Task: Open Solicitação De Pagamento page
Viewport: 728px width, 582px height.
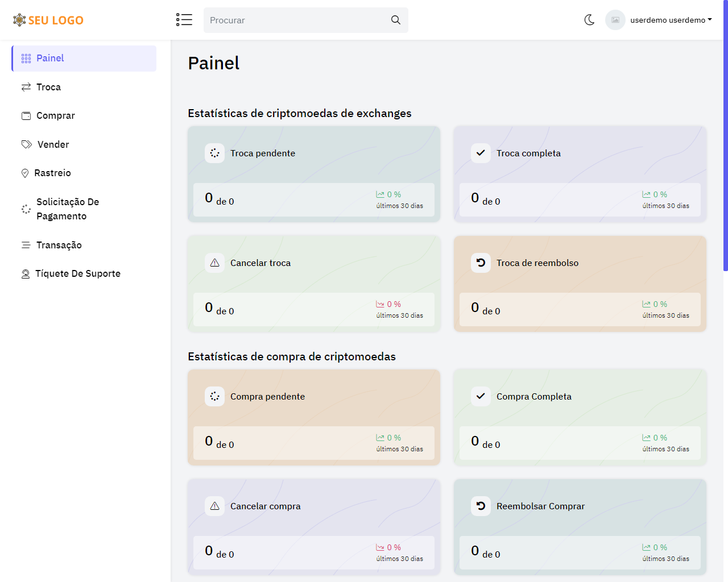Action: click(67, 209)
